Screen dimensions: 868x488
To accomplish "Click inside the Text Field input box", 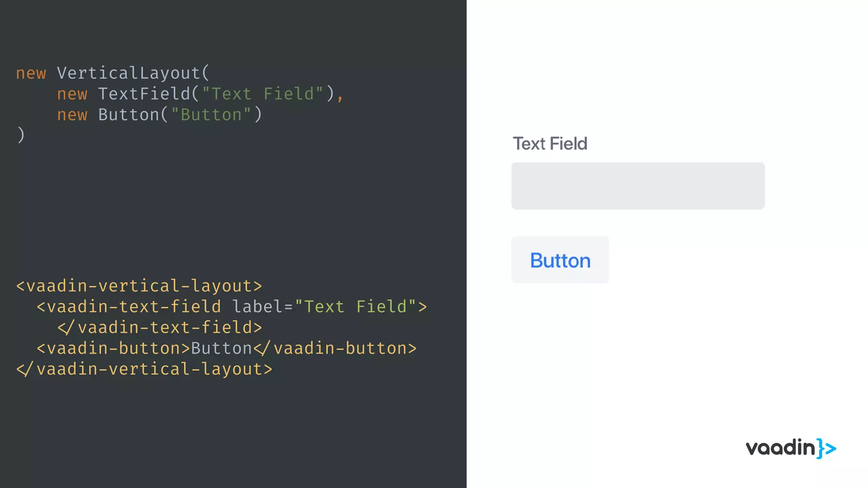I will pos(638,186).
